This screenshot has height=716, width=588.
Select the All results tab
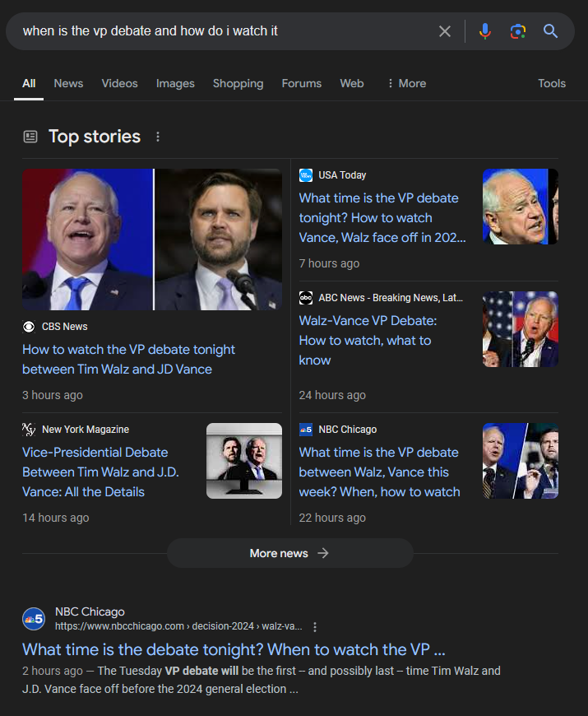click(29, 84)
